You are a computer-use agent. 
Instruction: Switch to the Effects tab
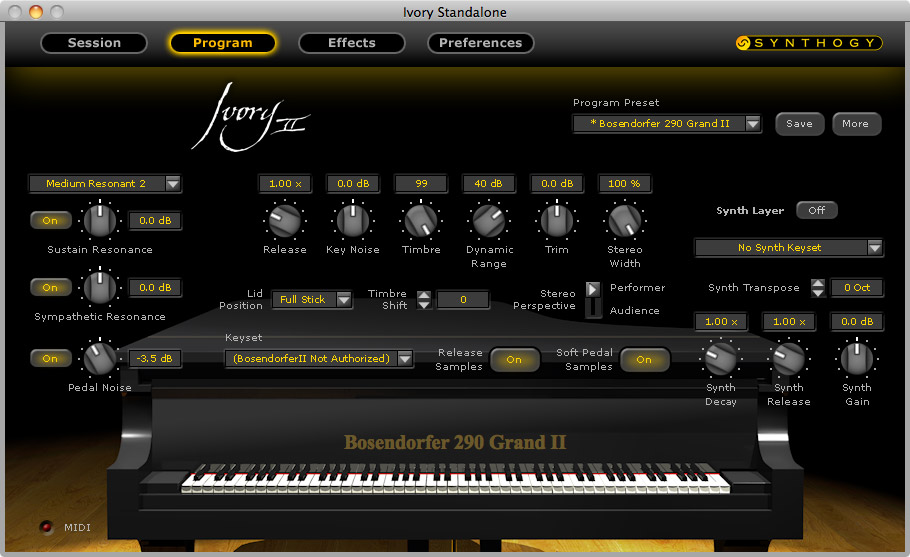[352, 43]
